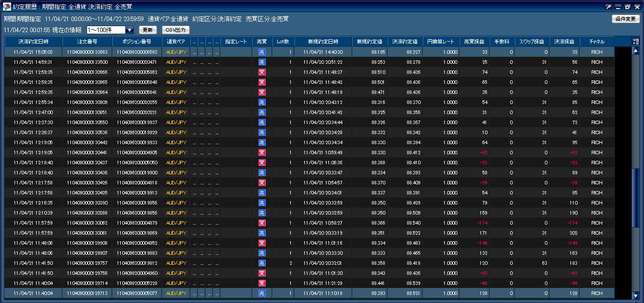Click the 売 icon in the 15:05:02 row
Image resolution: width=644 pixels, height=303 pixels.
pos(262,52)
